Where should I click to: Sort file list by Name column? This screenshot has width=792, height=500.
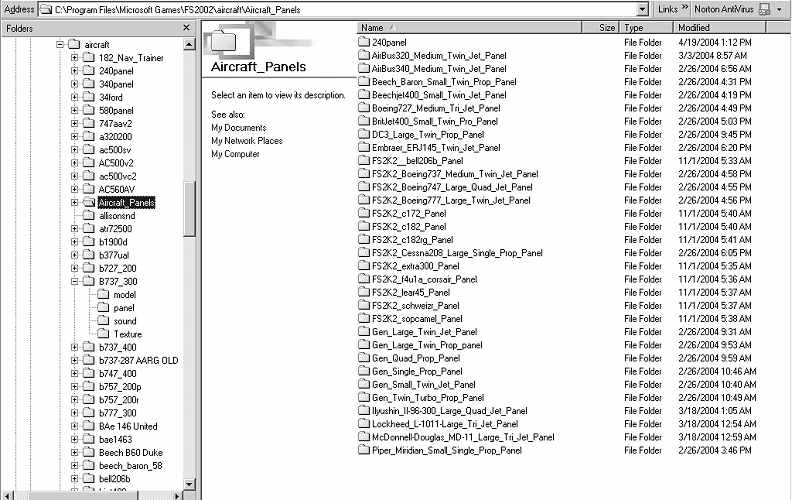coord(469,28)
